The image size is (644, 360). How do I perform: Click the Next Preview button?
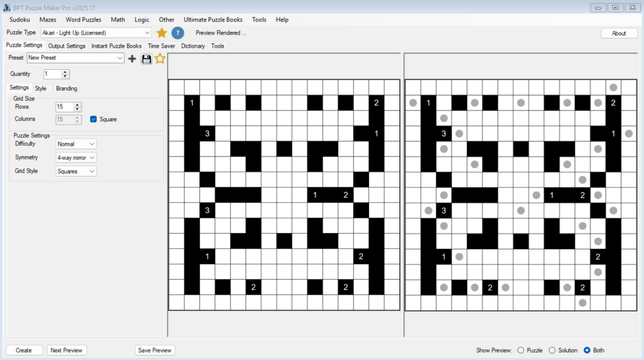click(x=67, y=350)
